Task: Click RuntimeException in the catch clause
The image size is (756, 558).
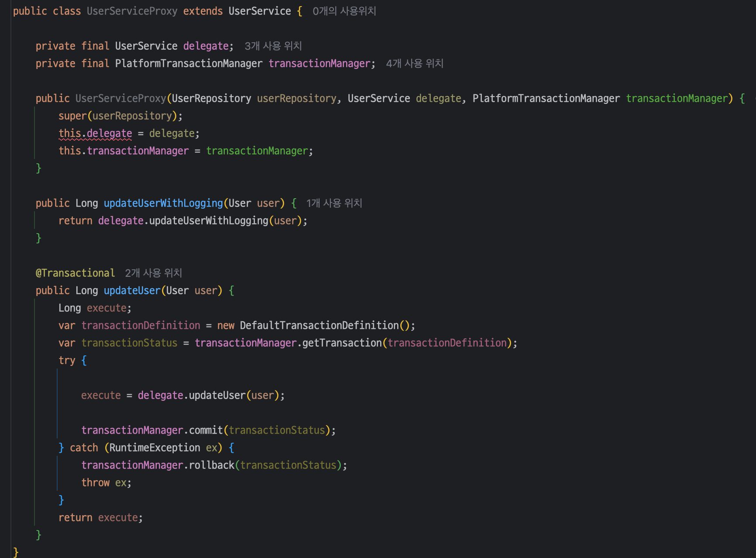Action: (x=155, y=448)
